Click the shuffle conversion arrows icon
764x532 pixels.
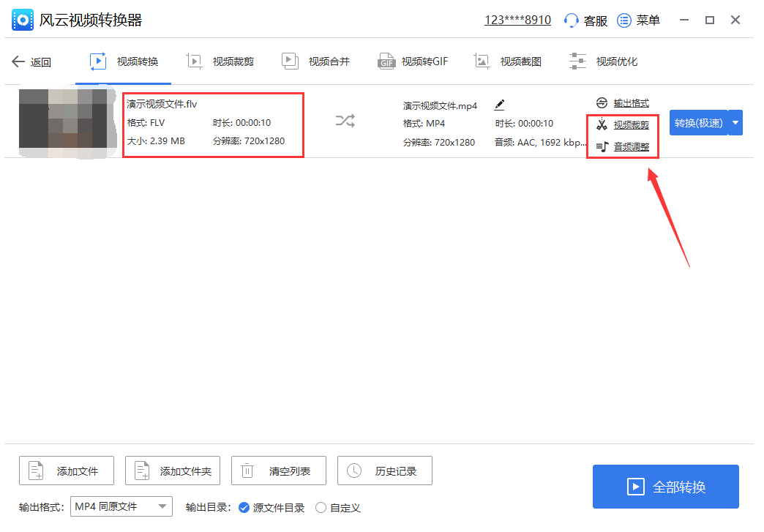pyautogui.click(x=345, y=121)
